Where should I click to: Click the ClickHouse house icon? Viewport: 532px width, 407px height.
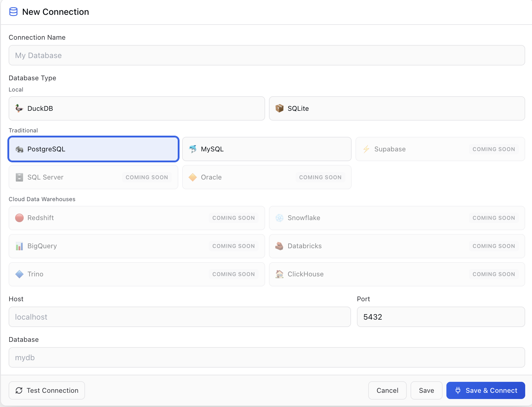point(279,274)
